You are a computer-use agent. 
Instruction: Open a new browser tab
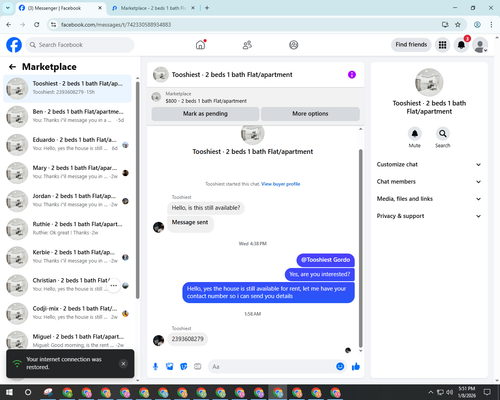(207, 8)
